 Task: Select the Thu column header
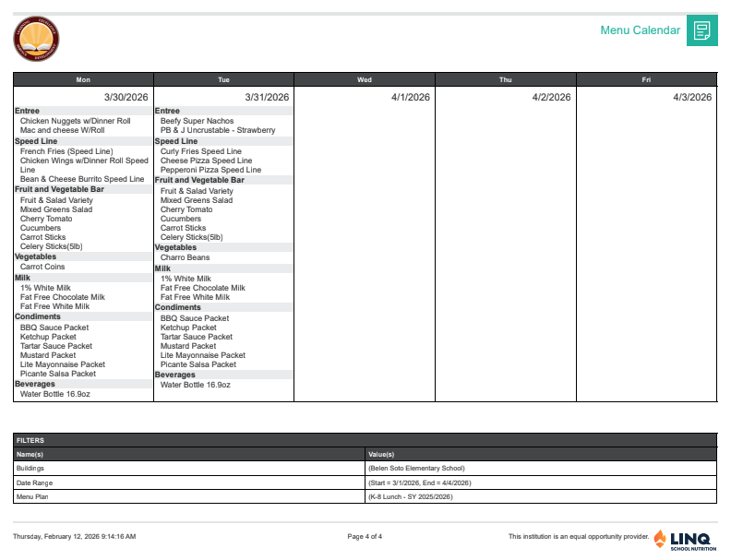pos(505,80)
